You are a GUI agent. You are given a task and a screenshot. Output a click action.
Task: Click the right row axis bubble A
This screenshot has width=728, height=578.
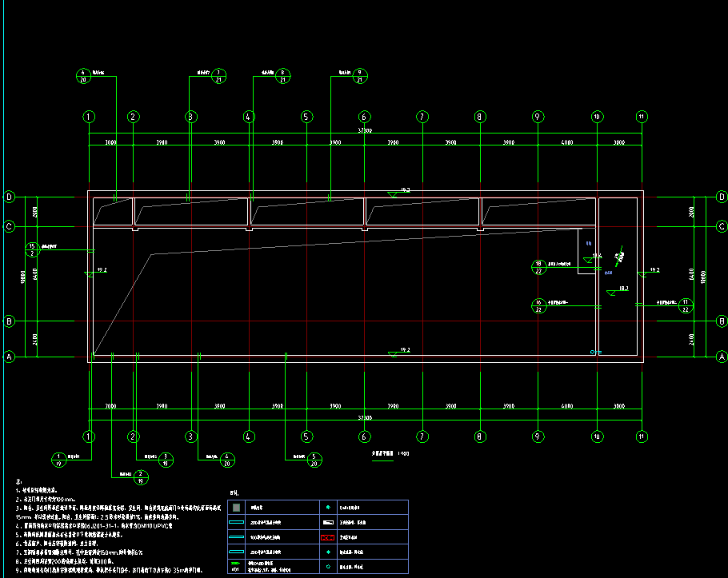pos(721,357)
